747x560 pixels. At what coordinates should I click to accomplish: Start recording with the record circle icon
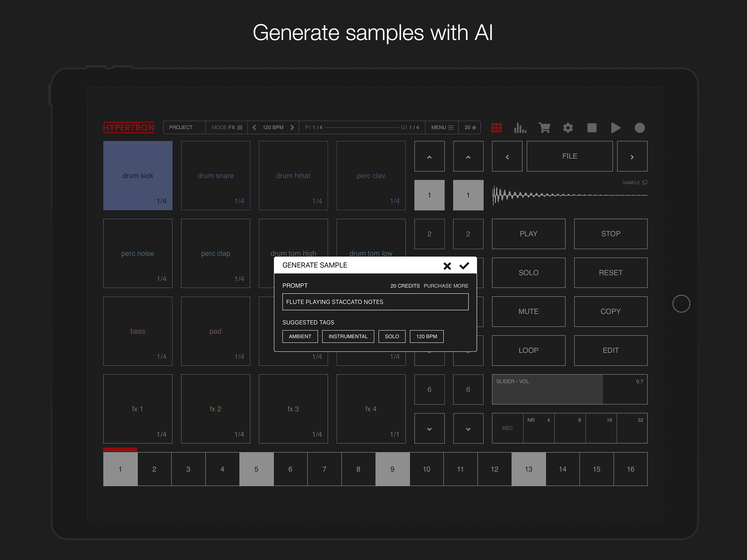click(x=639, y=128)
